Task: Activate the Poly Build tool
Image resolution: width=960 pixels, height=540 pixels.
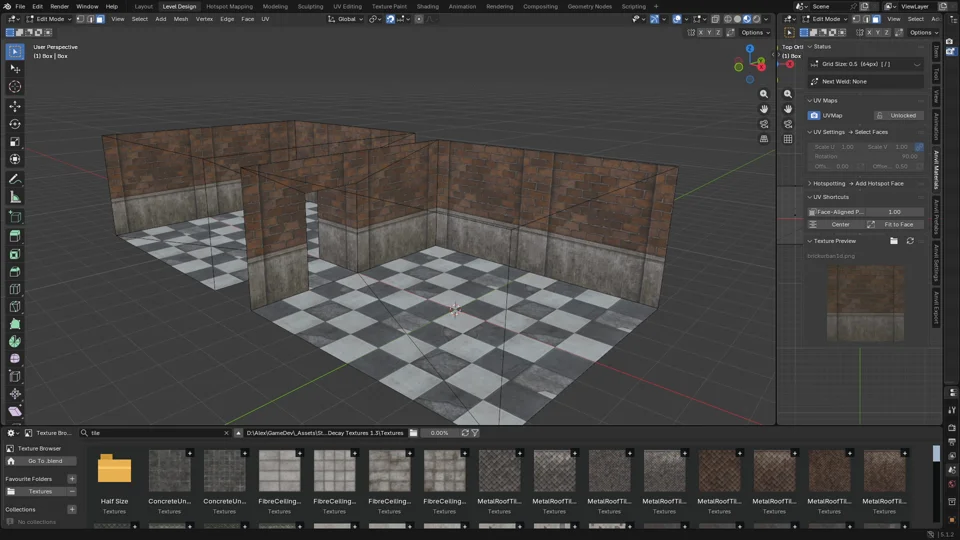Action: click(x=15, y=324)
